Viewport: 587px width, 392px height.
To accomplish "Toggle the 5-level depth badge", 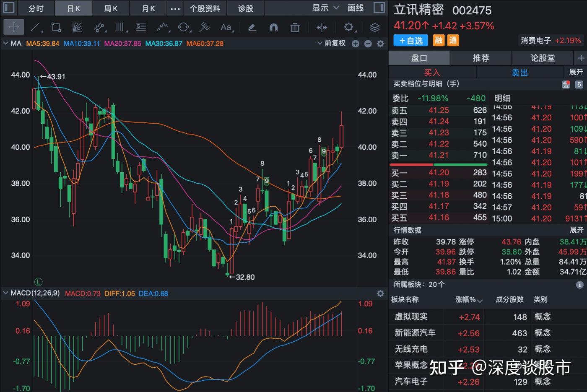I will pyautogui.click(x=579, y=84).
